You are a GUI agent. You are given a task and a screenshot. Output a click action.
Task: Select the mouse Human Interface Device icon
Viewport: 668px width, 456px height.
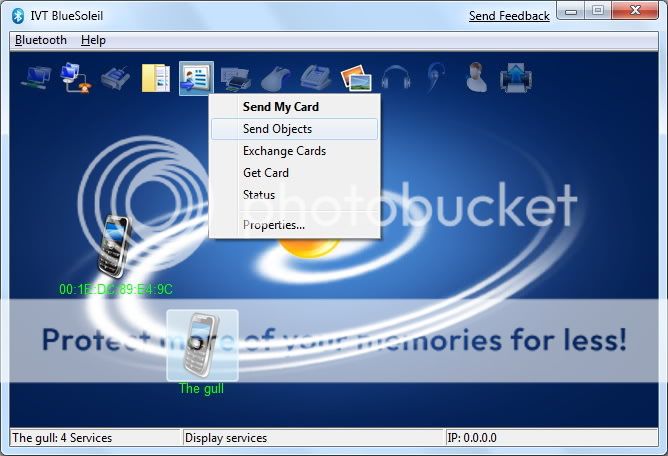point(275,78)
